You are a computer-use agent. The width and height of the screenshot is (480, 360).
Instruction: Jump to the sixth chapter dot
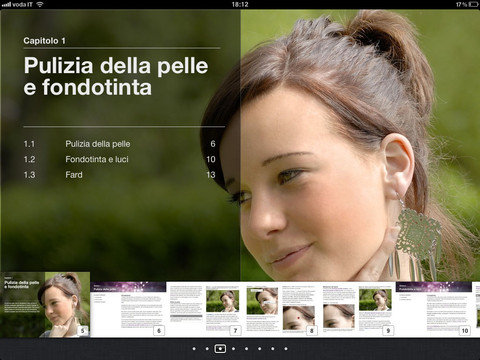(260, 349)
